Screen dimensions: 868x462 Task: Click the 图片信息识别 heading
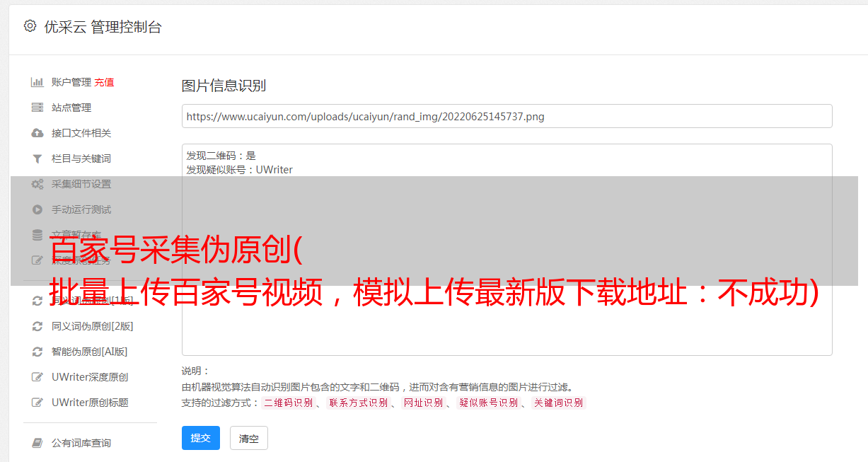click(224, 86)
